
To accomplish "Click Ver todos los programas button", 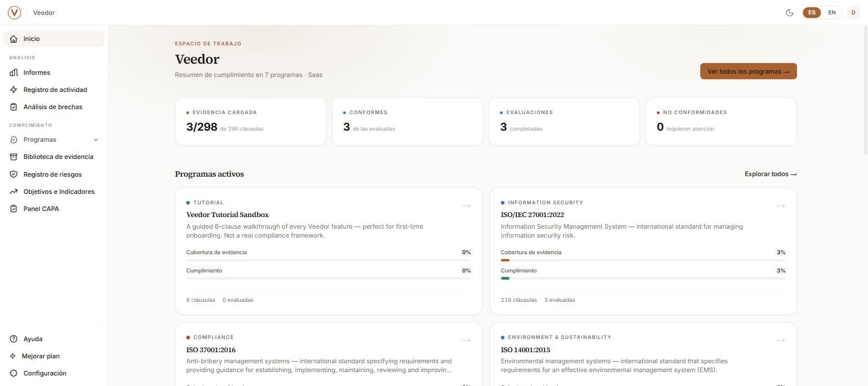I will click(x=748, y=71).
